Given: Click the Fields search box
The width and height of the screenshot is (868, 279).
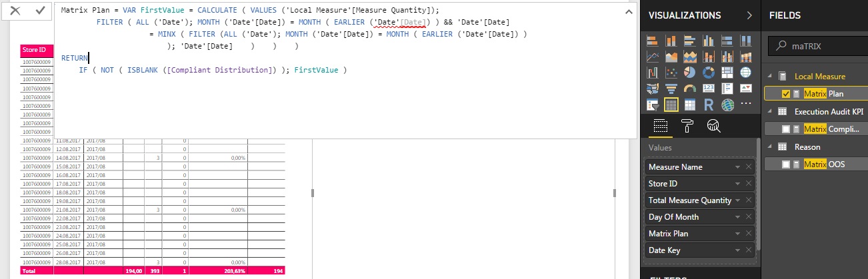Looking at the screenshot, I should 817,47.
